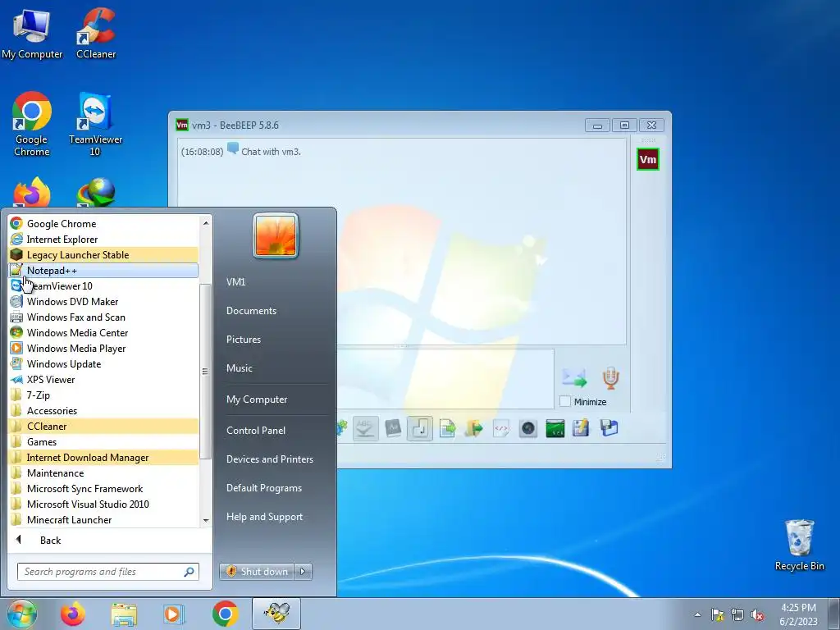Start Windows DVD Maker

click(x=103, y=302)
